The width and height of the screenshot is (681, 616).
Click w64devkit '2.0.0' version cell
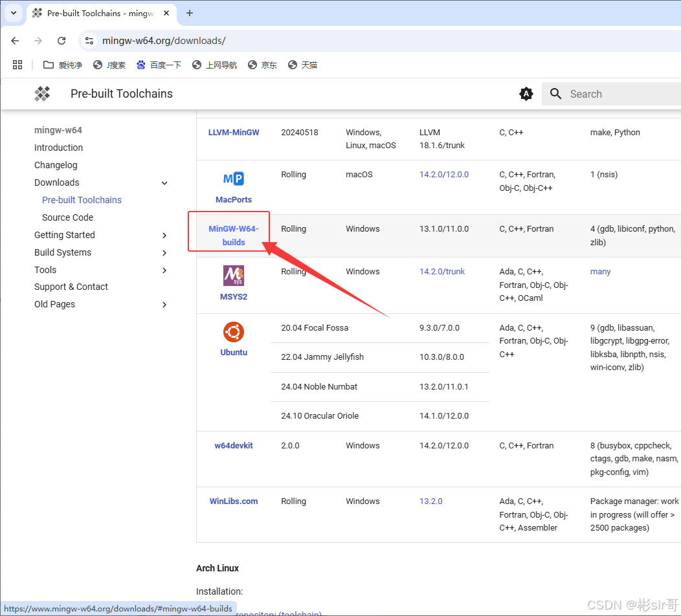(290, 445)
